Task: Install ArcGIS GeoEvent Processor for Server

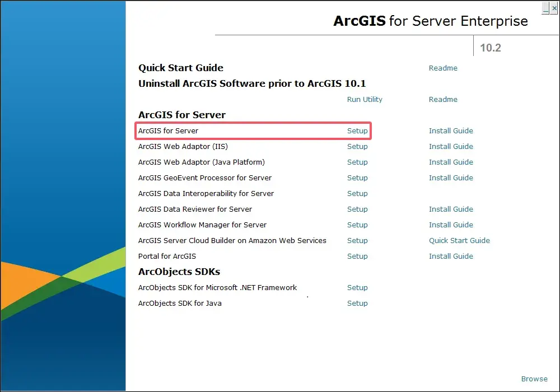Action: pyautogui.click(x=357, y=178)
